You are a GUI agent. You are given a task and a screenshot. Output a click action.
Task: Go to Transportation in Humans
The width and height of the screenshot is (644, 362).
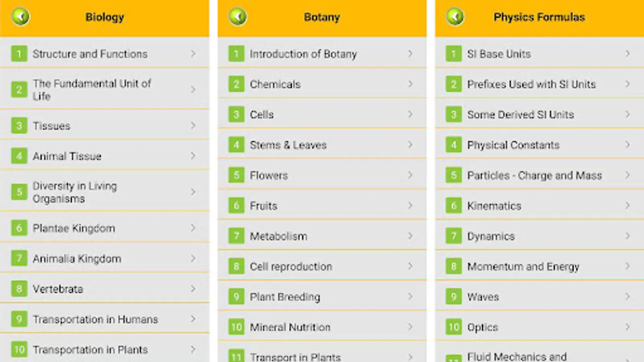coord(95,319)
